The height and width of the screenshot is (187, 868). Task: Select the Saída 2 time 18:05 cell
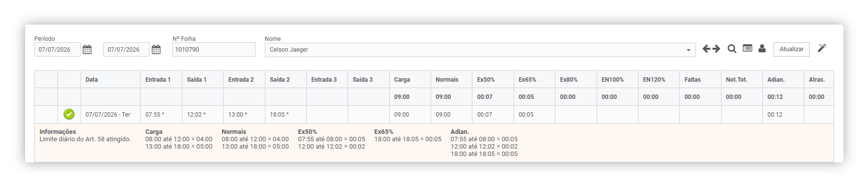pyautogui.click(x=286, y=114)
